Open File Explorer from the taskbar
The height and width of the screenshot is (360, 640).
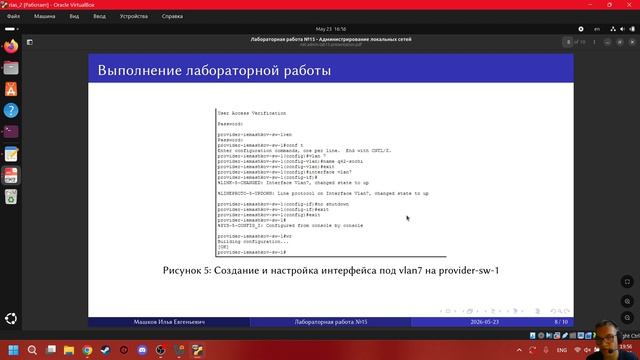click(69, 350)
